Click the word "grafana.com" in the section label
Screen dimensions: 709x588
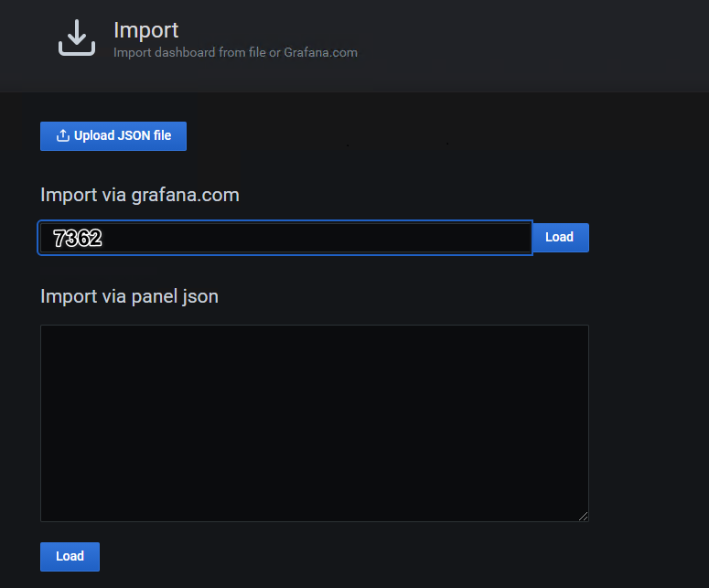185,195
